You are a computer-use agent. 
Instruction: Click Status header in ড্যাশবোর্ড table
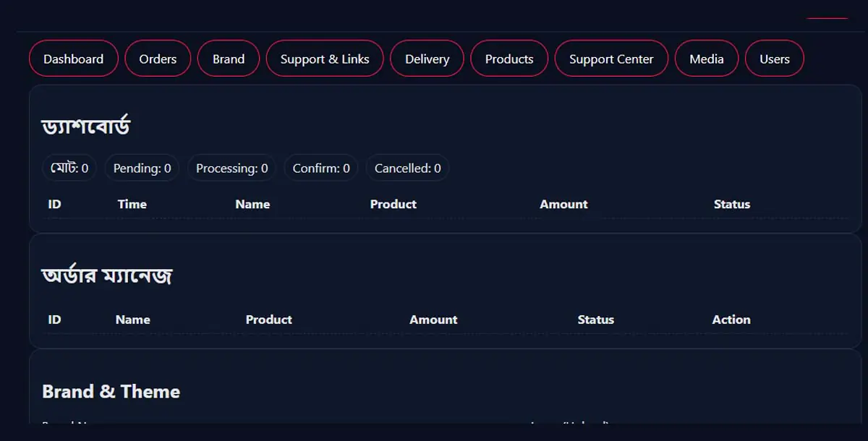[732, 205]
